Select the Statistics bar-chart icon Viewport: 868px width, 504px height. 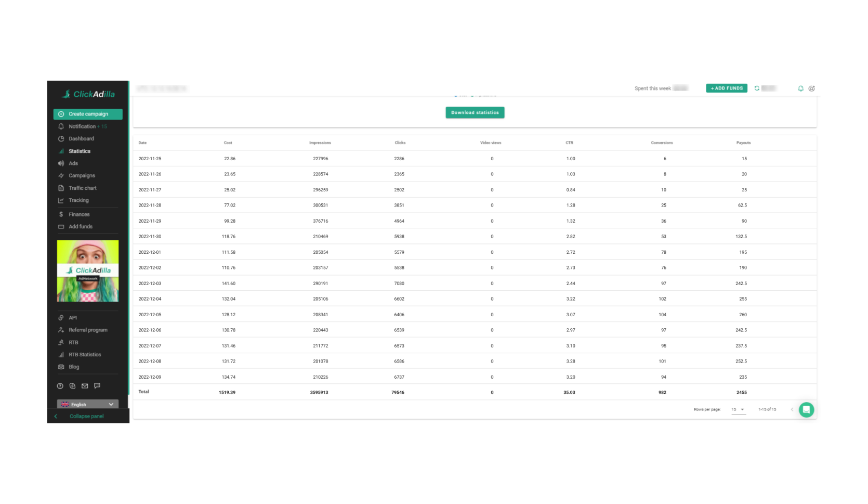point(61,151)
